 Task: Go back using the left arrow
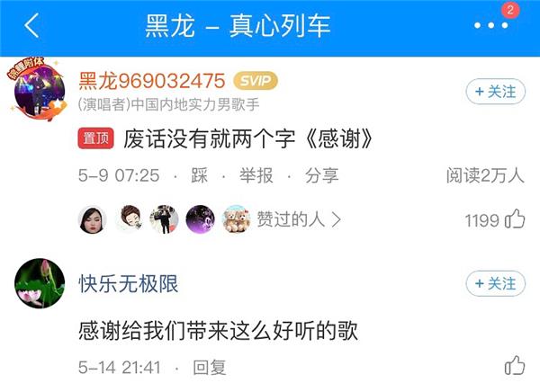click(x=31, y=25)
